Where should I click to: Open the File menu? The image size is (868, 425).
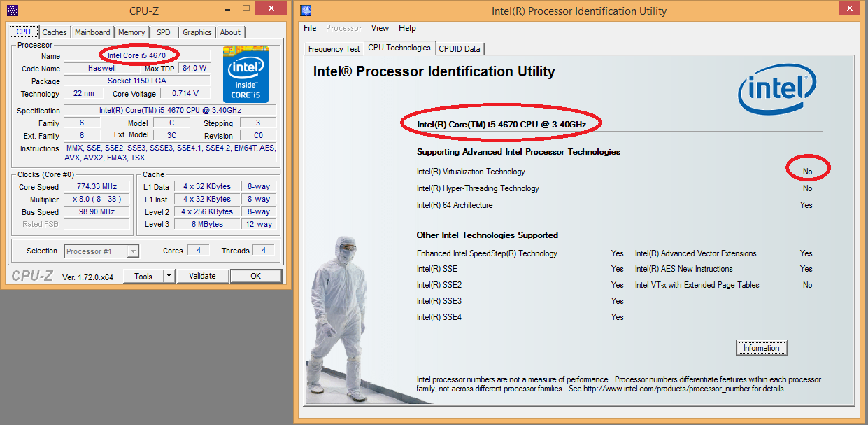[310, 28]
